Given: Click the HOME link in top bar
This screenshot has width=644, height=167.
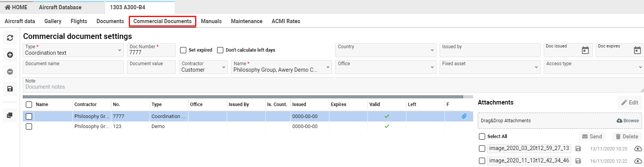Looking at the screenshot, I should point(16,7).
